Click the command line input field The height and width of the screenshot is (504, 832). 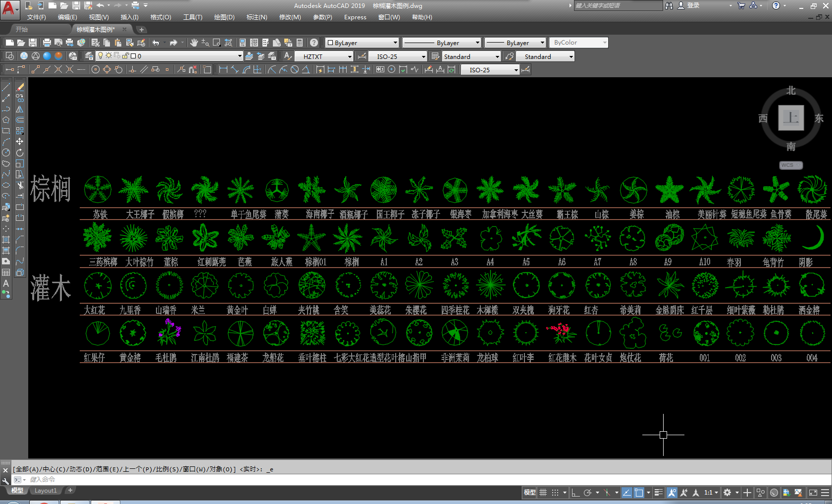[x=426, y=479]
